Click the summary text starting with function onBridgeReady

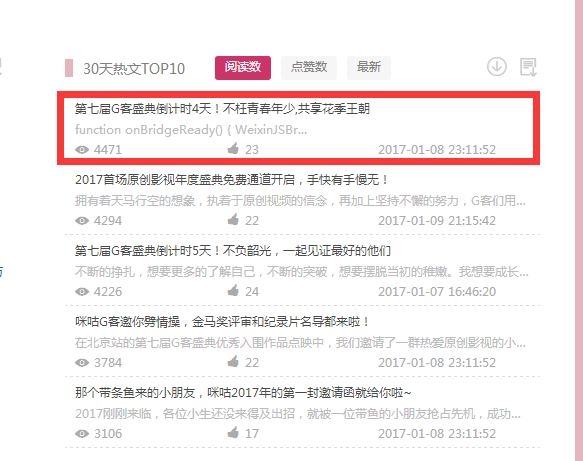(191, 130)
